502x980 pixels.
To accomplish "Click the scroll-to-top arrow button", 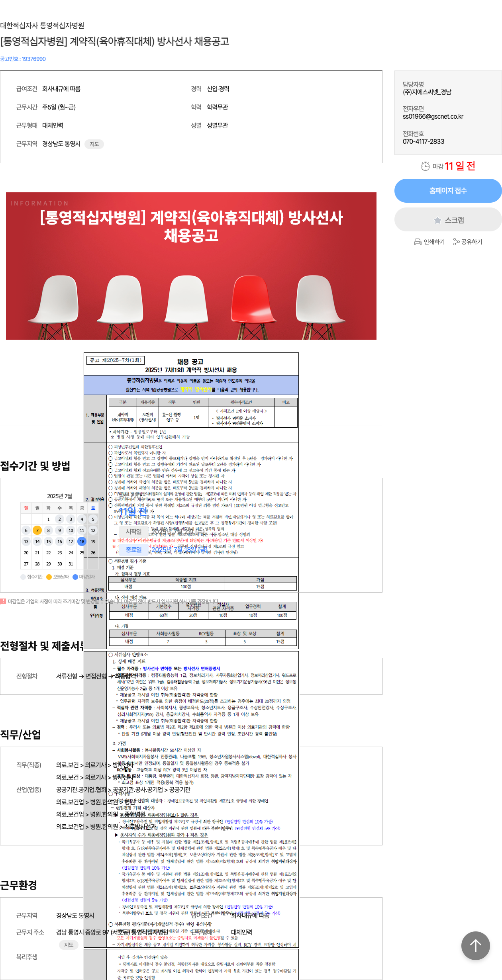I will point(475,946).
